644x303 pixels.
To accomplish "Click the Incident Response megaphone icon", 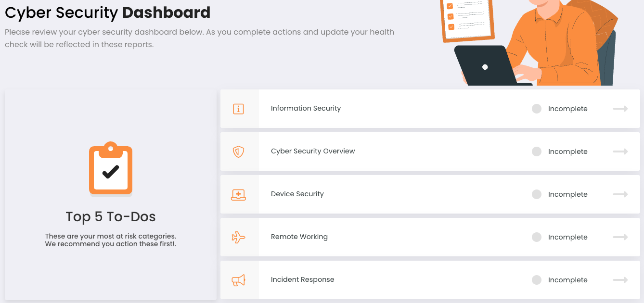I will (x=238, y=280).
